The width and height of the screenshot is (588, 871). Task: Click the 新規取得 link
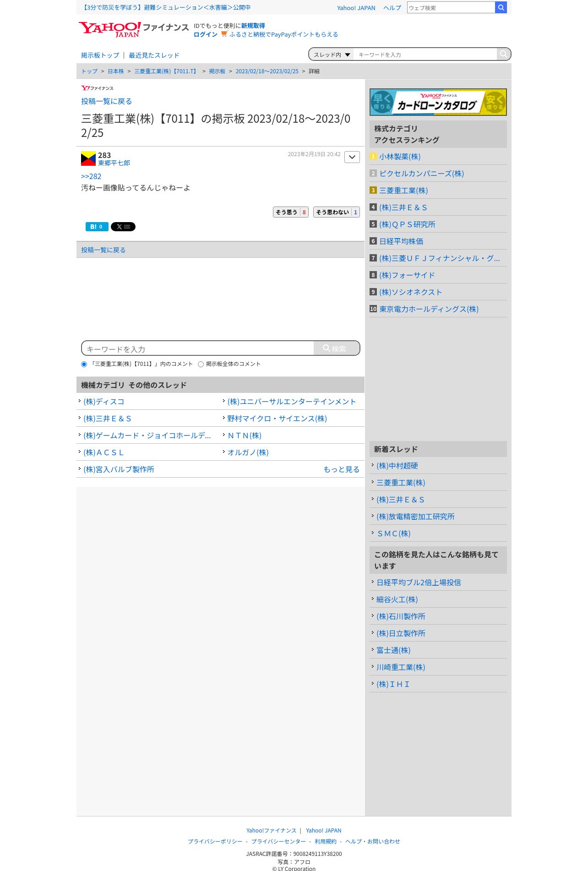(x=253, y=26)
